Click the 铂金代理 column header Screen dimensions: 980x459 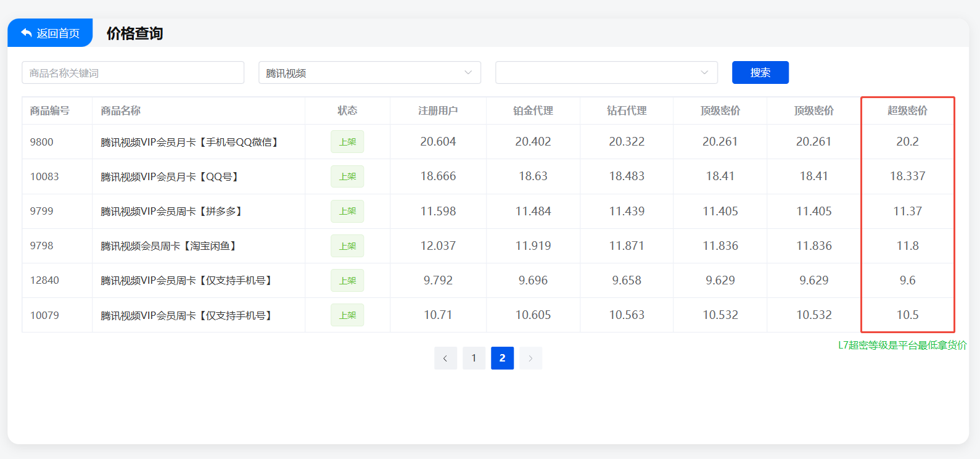click(533, 111)
